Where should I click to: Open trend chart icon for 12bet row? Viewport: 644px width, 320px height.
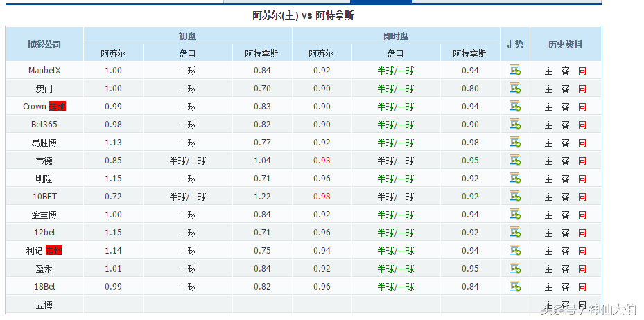tap(514, 232)
